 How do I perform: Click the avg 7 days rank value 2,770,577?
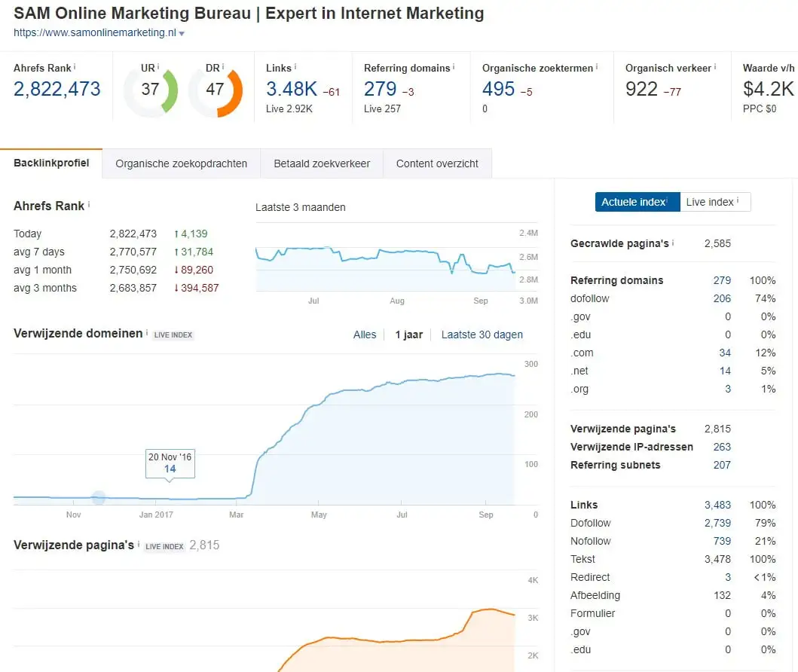click(133, 252)
